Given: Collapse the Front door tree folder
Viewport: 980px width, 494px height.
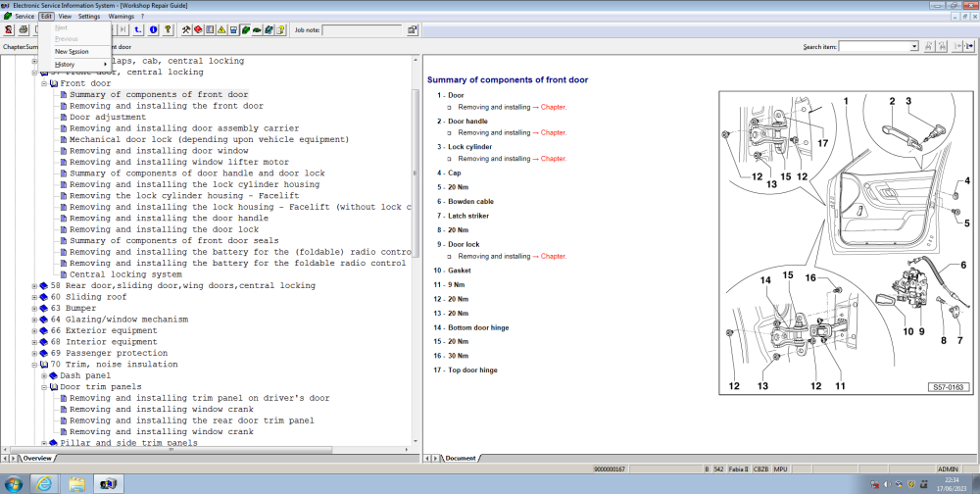Looking at the screenshot, I should [44, 83].
